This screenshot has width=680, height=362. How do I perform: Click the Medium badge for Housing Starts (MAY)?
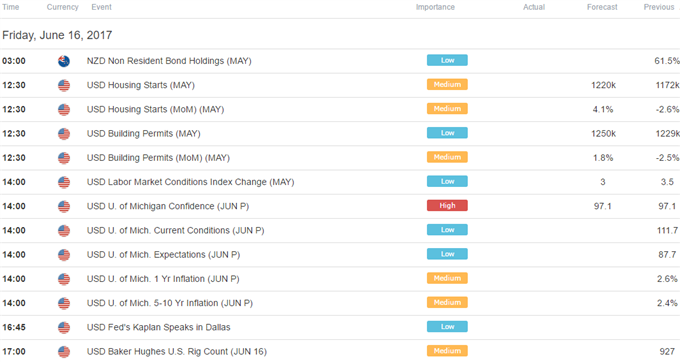point(447,85)
